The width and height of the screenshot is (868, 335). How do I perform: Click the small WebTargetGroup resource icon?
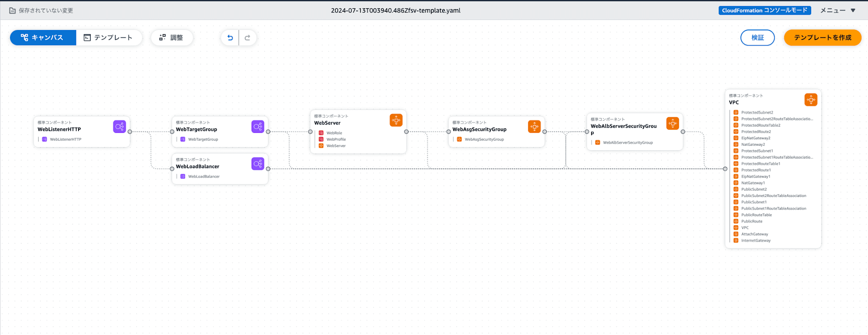click(x=183, y=139)
